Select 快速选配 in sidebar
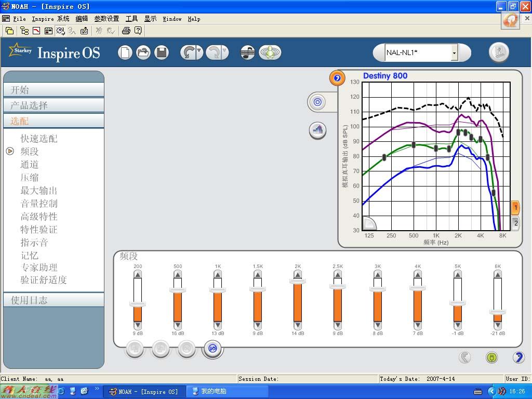 (38, 138)
